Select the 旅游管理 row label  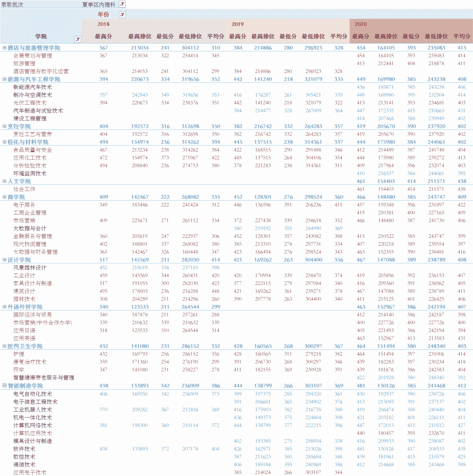coord(24,63)
